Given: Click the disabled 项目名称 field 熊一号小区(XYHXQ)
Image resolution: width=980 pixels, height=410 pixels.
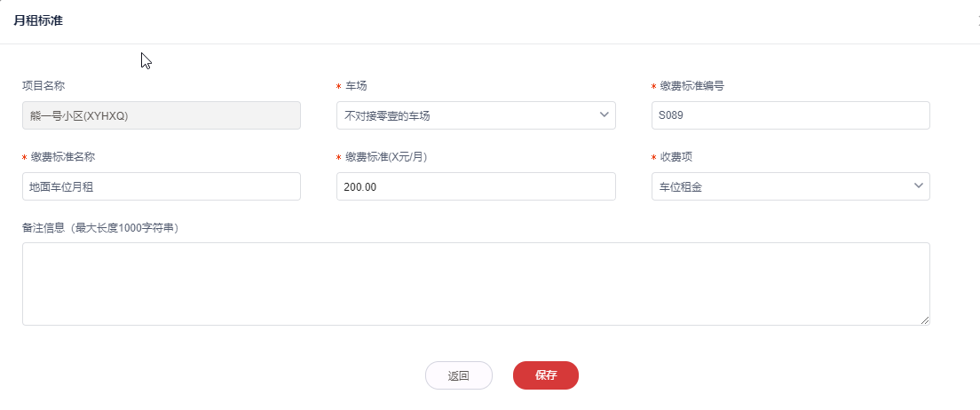Looking at the screenshot, I should point(162,115).
